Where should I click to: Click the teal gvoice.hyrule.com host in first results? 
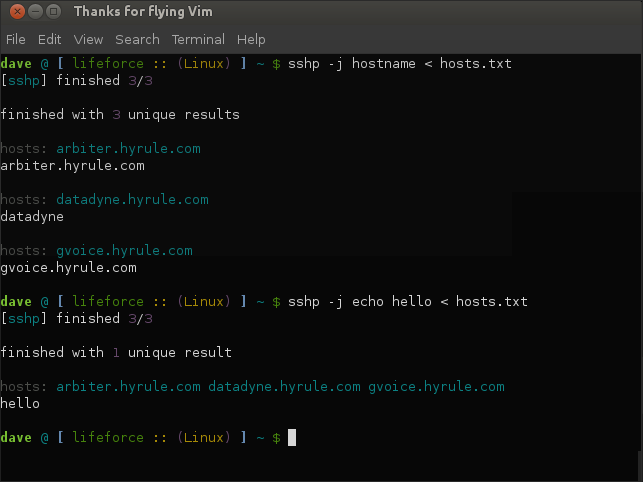(x=124, y=251)
